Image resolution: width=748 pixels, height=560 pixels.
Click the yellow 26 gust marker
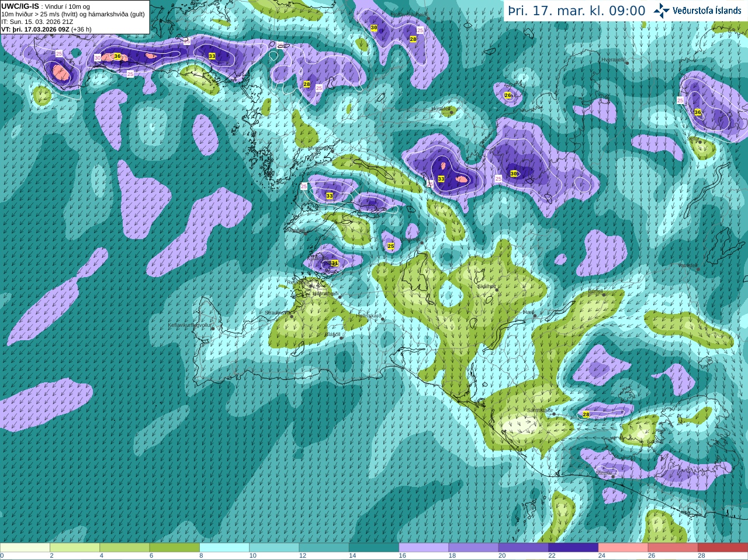tap(507, 95)
